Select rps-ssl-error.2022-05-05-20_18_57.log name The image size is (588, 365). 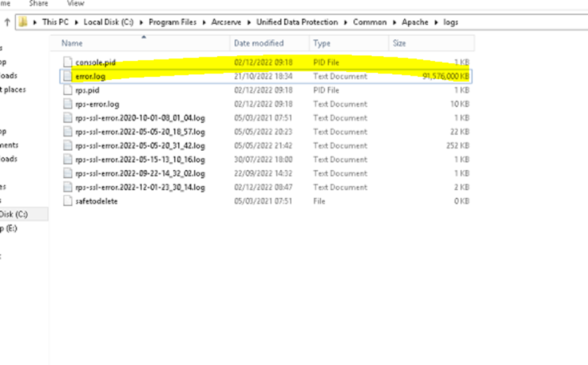pos(141,132)
